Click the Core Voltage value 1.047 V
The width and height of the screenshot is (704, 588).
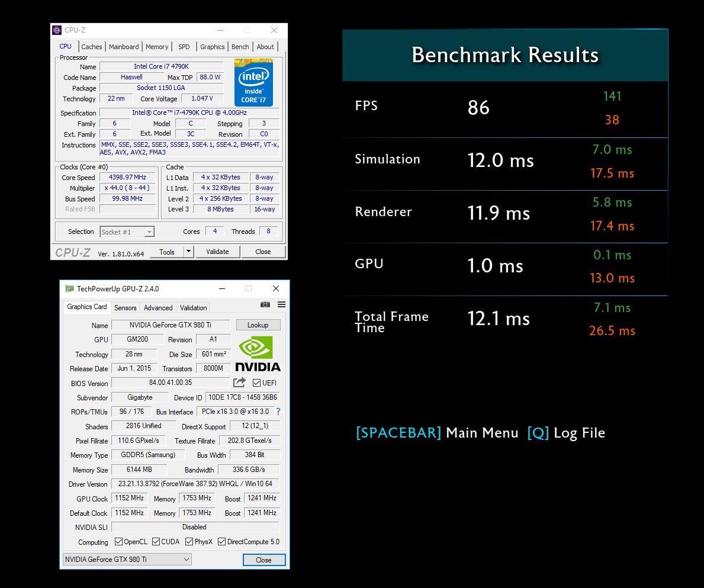click(x=202, y=98)
